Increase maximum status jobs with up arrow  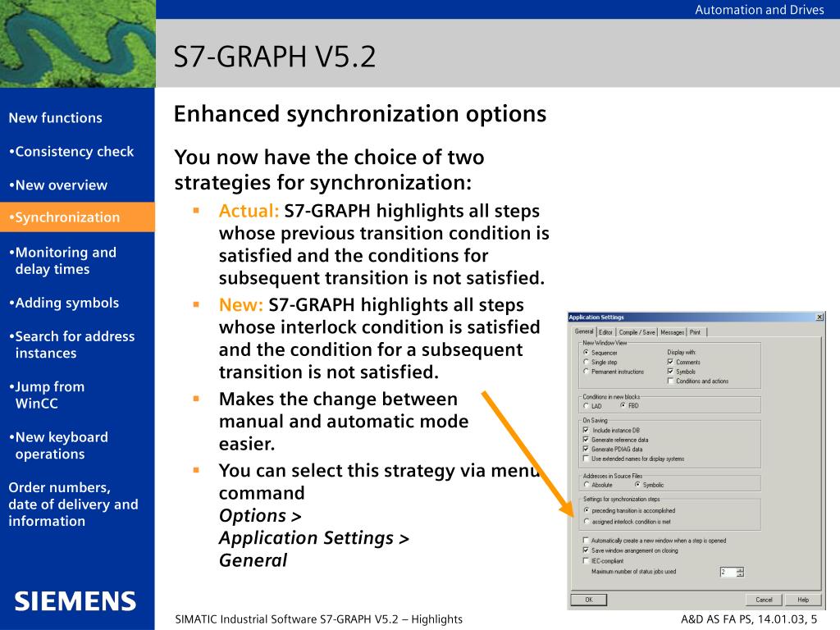point(741,570)
